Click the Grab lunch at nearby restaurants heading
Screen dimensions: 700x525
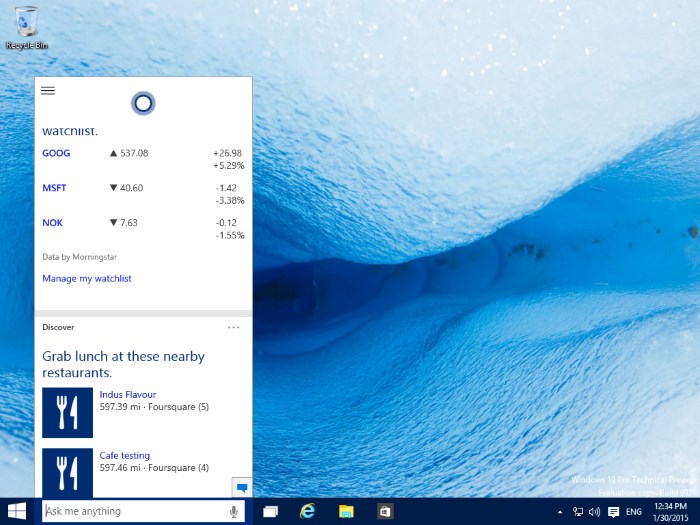coord(123,364)
